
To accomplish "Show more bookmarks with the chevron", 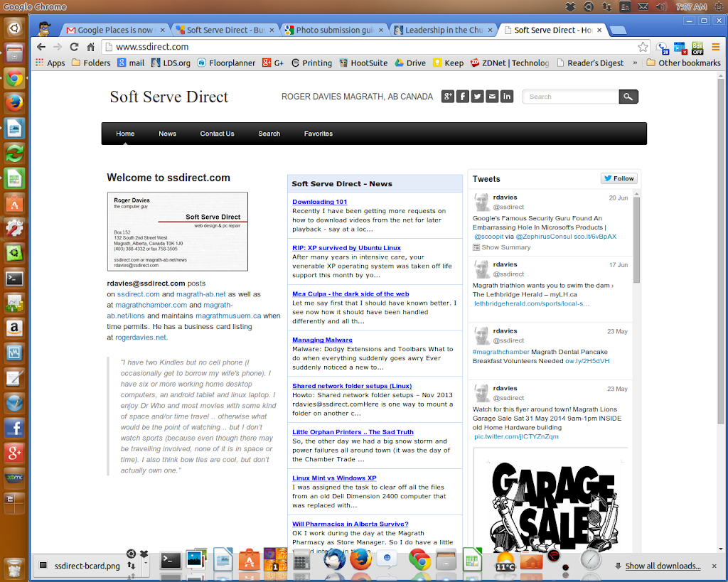I will coord(635,63).
